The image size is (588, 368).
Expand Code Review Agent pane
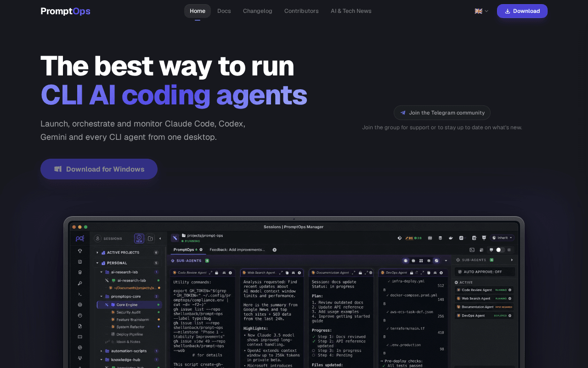211,273
